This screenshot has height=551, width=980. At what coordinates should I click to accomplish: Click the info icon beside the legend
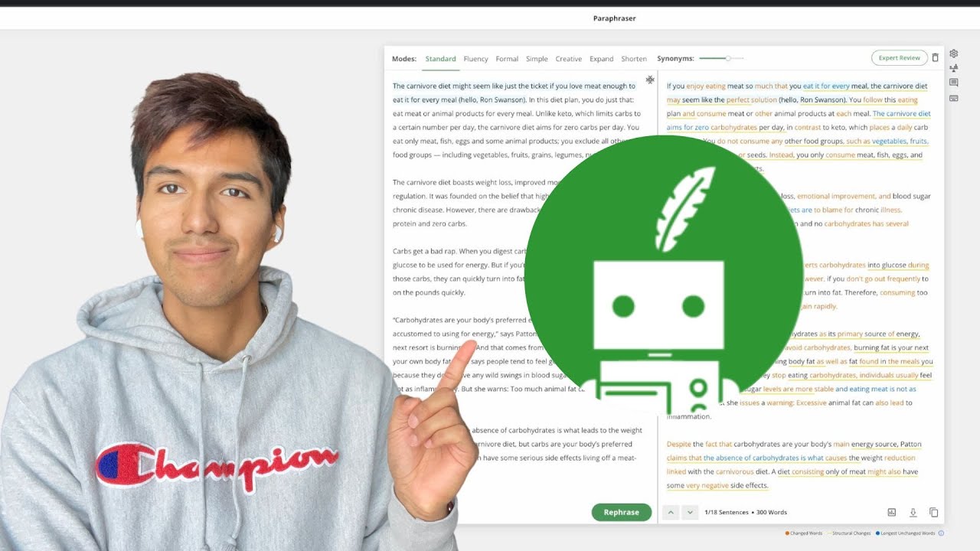[x=941, y=533]
